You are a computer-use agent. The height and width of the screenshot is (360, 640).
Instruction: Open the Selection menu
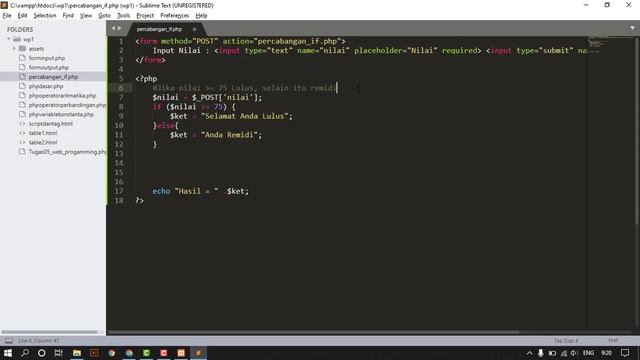[44, 16]
